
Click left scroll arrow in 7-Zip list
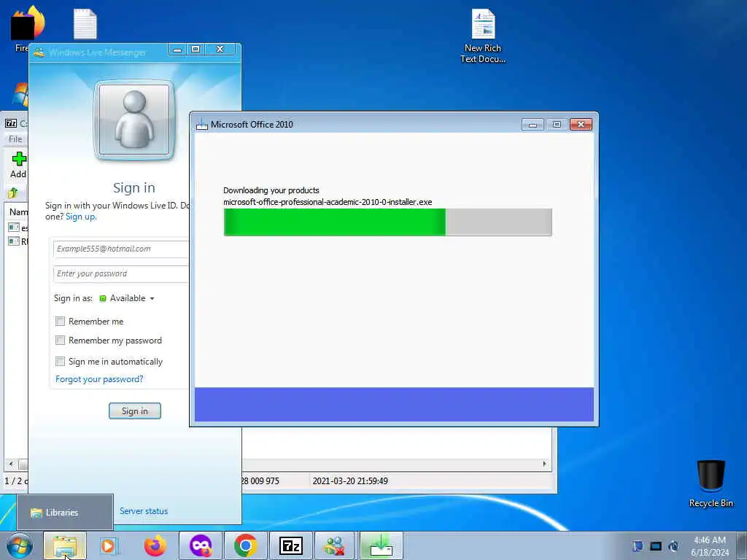(x=11, y=464)
